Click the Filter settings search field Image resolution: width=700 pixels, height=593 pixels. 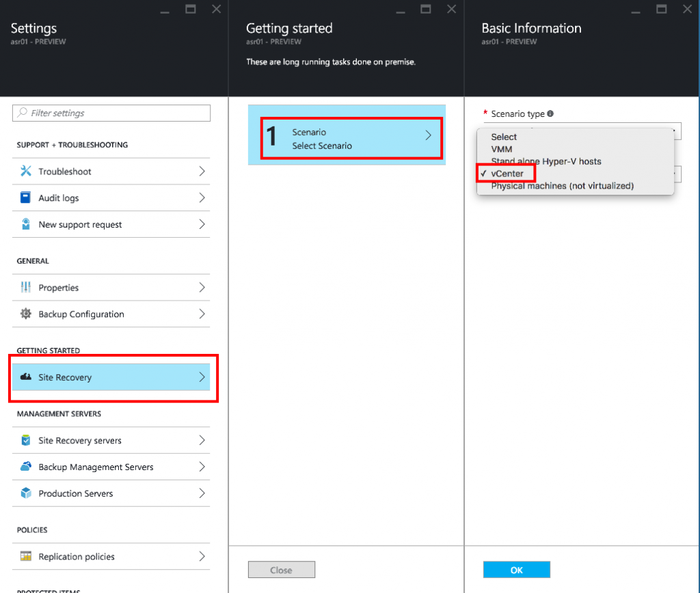[x=111, y=113]
